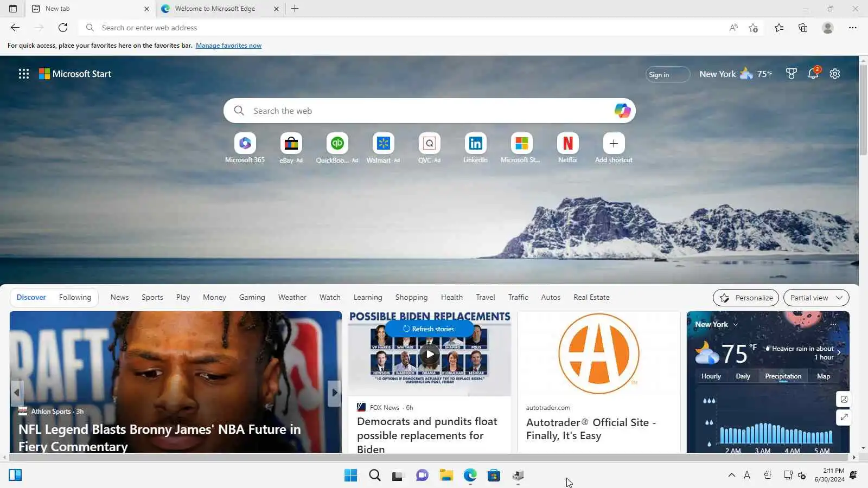Open the Shopping category
The height and width of the screenshot is (488, 868).
(x=411, y=297)
